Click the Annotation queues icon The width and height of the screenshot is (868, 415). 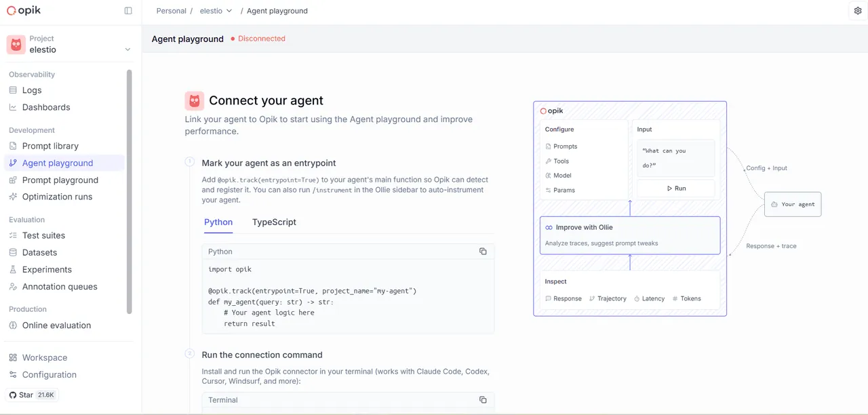pos(13,286)
